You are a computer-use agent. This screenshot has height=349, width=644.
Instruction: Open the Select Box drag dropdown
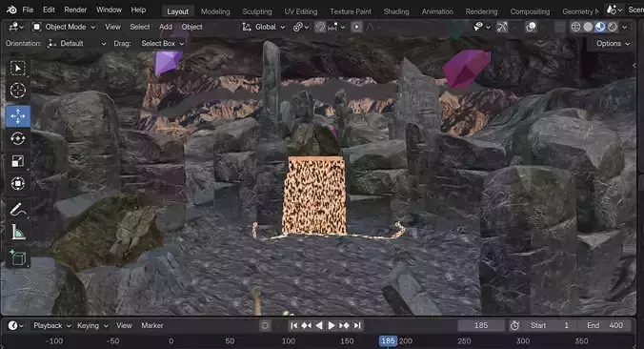[162, 44]
